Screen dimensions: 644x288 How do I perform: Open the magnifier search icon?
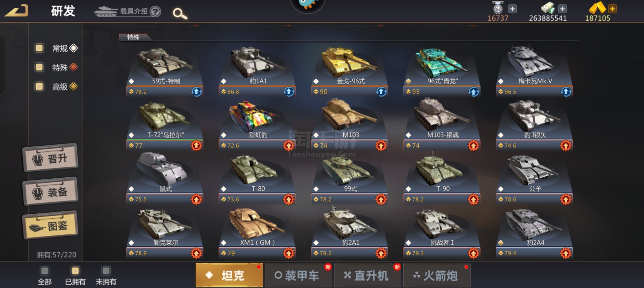180,13
